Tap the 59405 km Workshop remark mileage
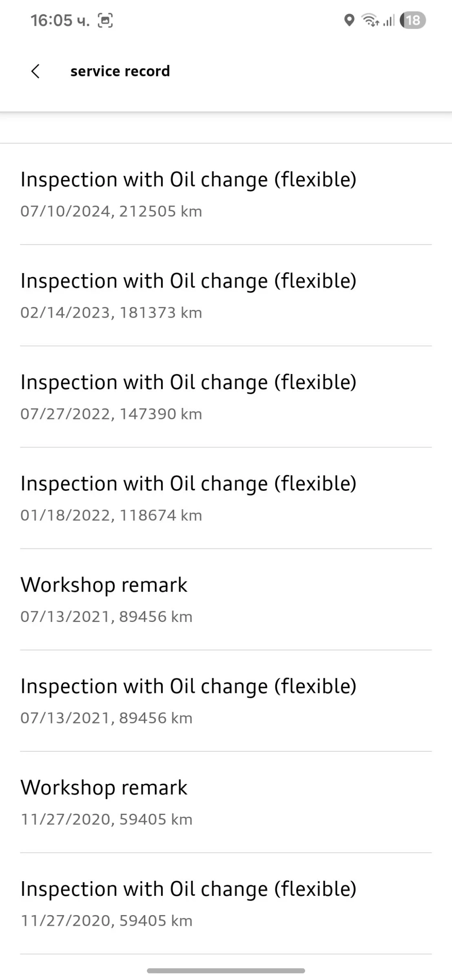The width and height of the screenshot is (452, 980). pos(155,819)
